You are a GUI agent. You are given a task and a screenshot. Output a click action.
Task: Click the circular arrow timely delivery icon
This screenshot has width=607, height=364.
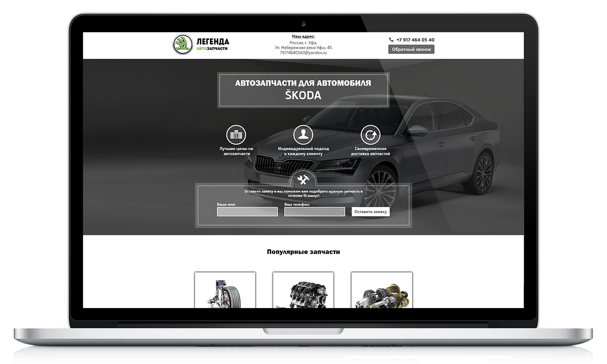370,135
